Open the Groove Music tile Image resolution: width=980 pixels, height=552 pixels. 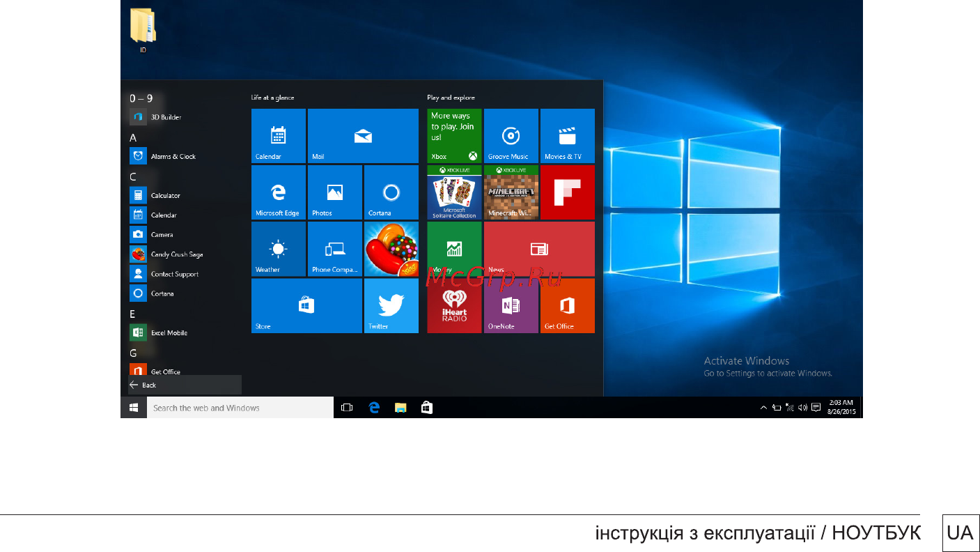pyautogui.click(x=511, y=136)
